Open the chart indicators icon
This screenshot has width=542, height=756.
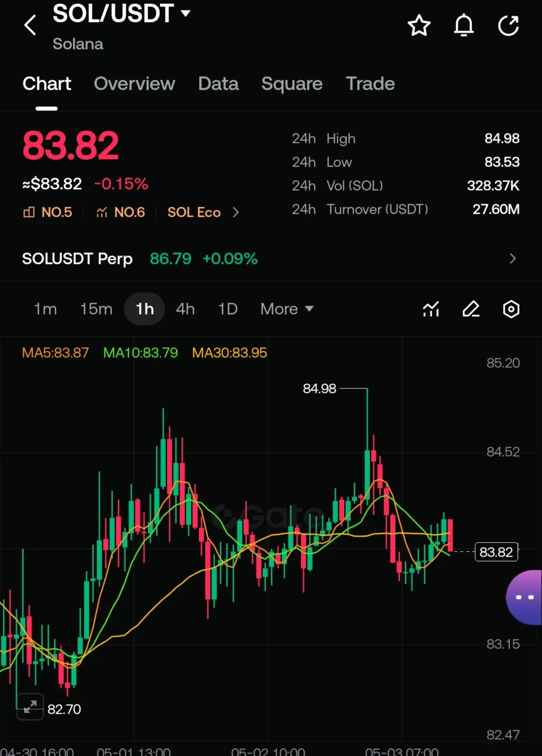pos(431,309)
